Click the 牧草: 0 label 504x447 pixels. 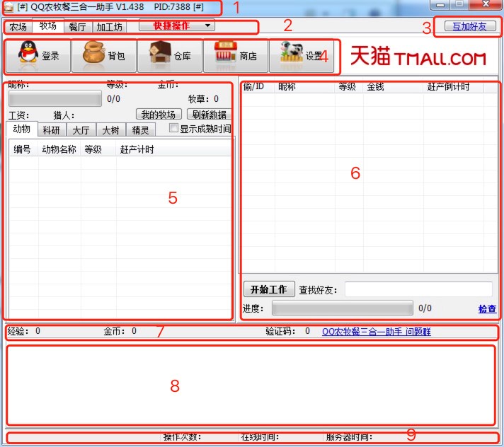click(x=203, y=98)
